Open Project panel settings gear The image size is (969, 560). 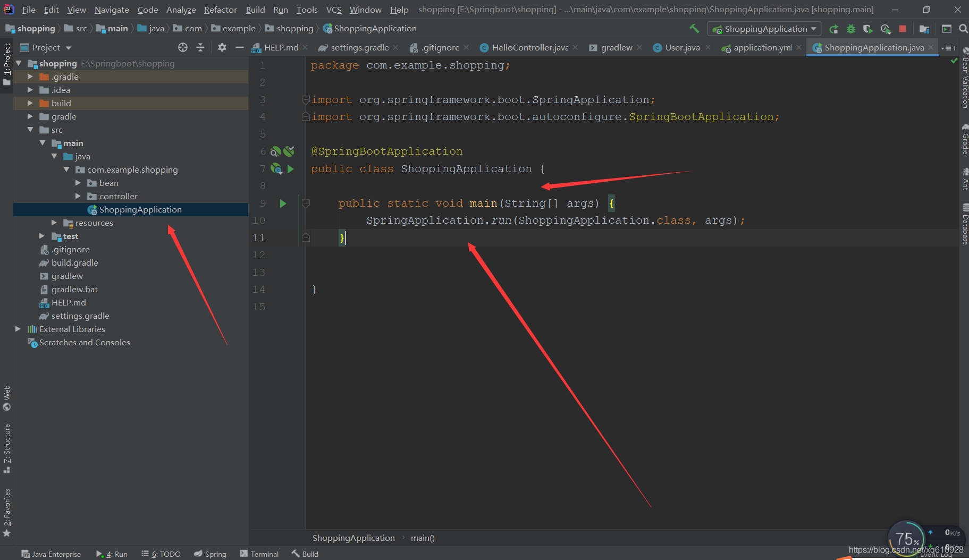coord(222,47)
